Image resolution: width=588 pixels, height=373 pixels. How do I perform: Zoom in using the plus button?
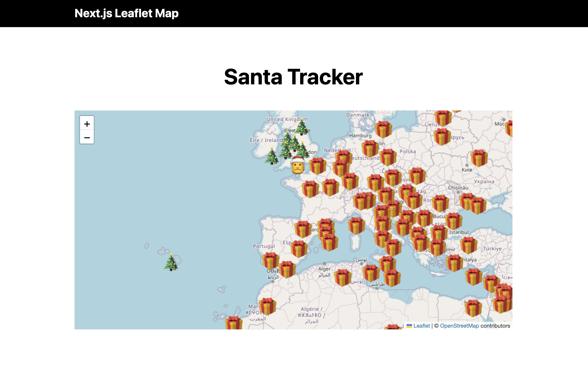pyautogui.click(x=87, y=124)
